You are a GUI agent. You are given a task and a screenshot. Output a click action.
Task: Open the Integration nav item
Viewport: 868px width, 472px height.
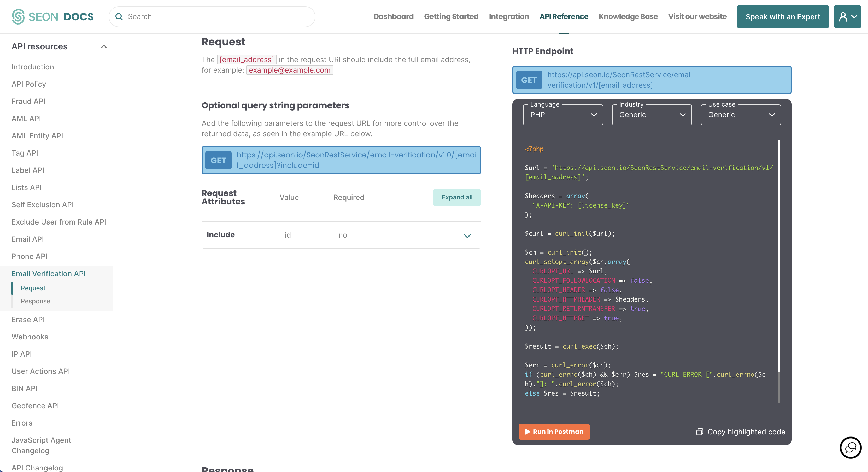(x=509, y=16)
